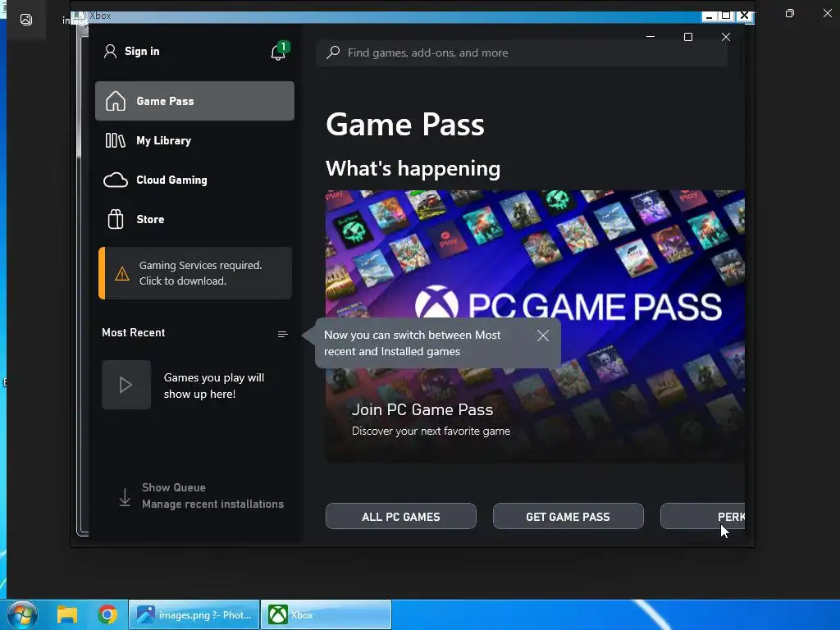Click the Sign in profile icon
This screenshot has height=630, width=840.
111,52
